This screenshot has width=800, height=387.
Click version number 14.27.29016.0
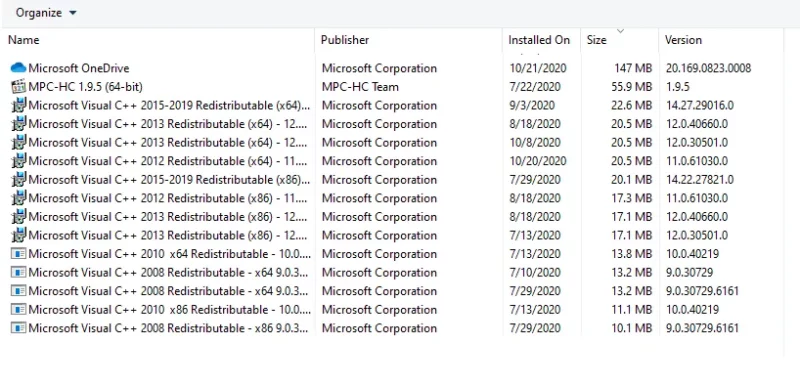699,106
